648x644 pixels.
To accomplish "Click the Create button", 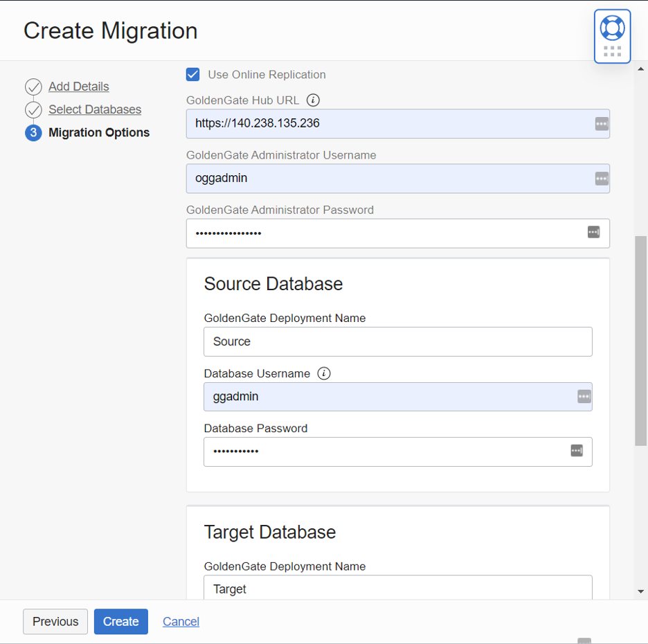I will [120, 621].
